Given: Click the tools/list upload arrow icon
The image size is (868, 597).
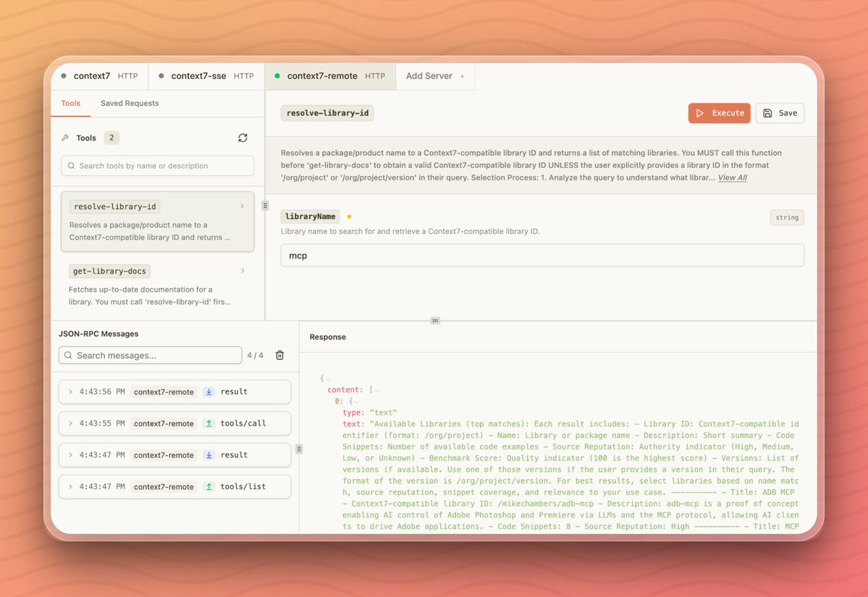Looking at the screenshot, I should [208, 486].
